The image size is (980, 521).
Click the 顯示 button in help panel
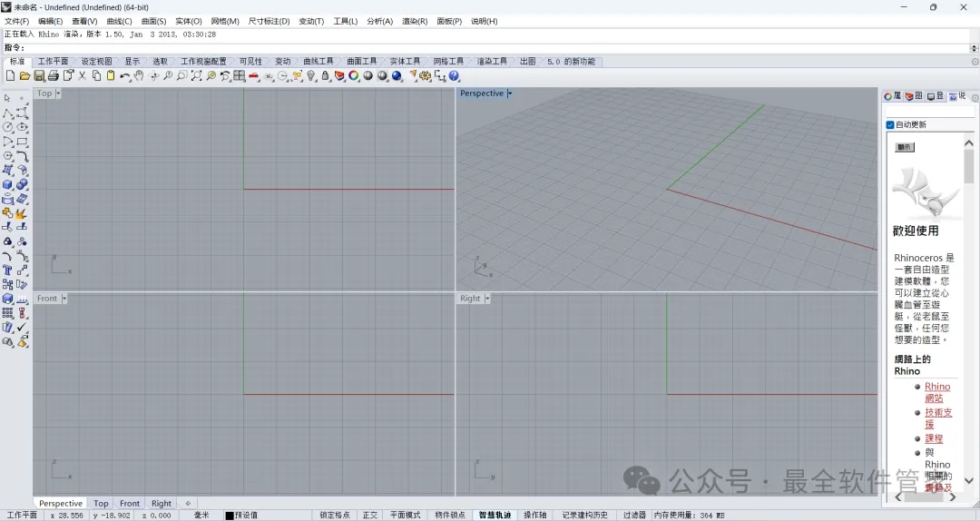click(x=905, y=147)
